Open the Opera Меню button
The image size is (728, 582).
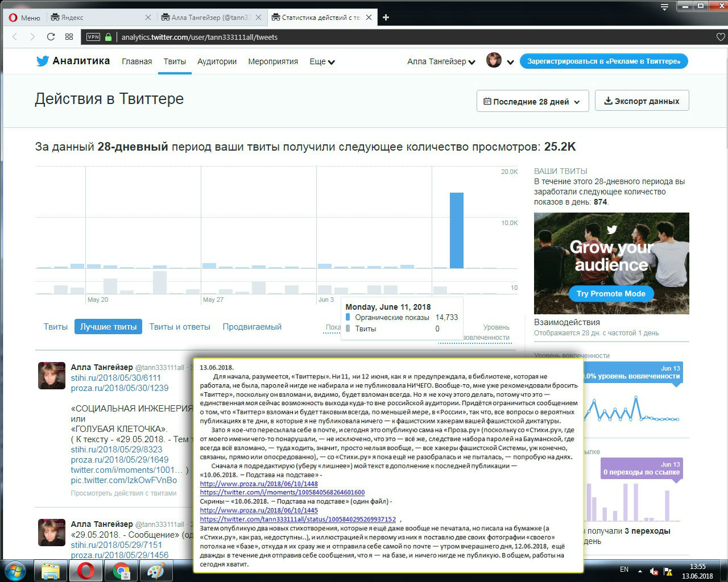pos(24,18)
